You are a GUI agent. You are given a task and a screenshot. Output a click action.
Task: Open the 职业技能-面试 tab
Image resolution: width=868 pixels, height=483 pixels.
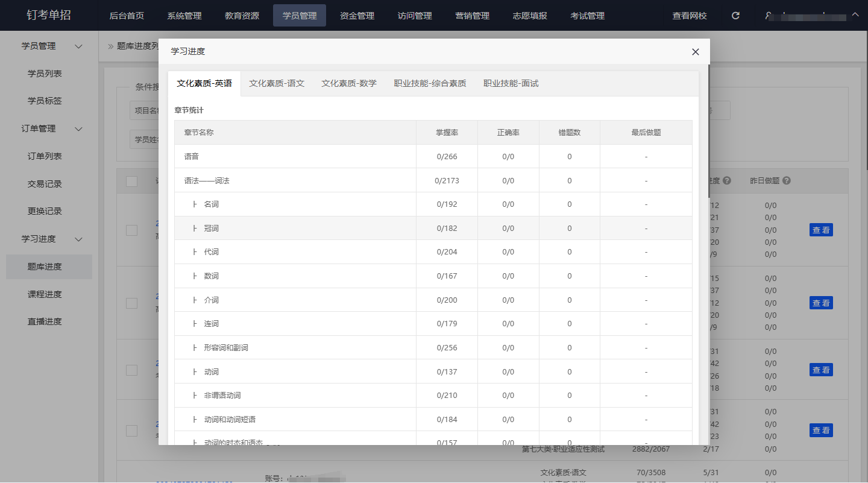[x=511, y=84]
